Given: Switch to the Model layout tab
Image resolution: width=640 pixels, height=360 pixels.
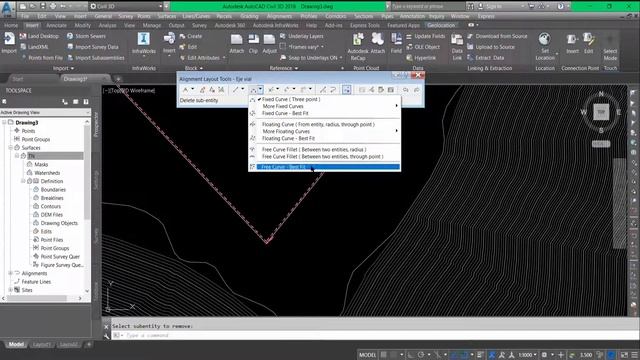Looking at the screenshot, I should (x=16, y=344).
